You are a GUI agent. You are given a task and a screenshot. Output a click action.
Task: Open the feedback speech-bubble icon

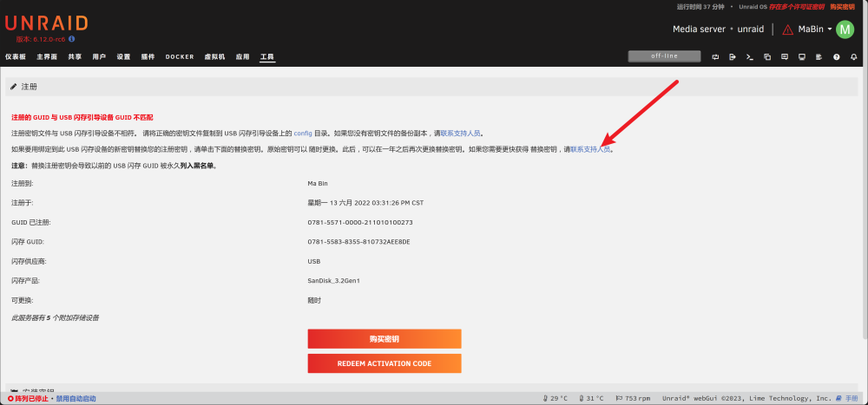pyautogui.click(x=785, y=56)
